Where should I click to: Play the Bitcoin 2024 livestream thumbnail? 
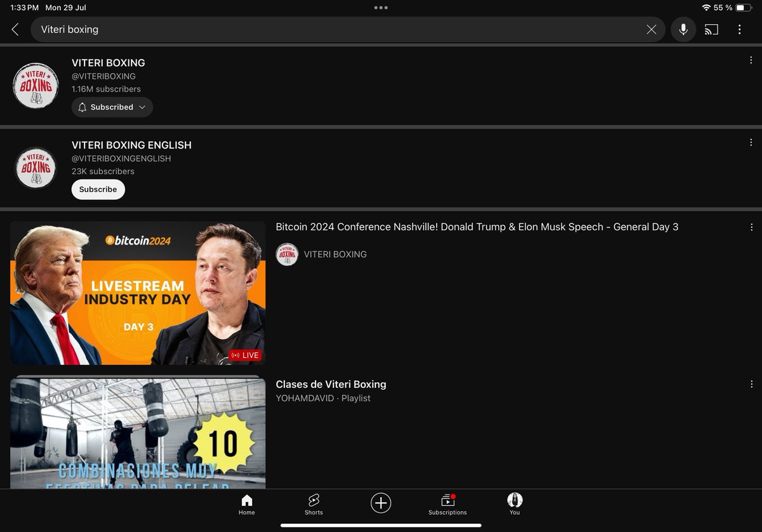[x=138, y=293]
